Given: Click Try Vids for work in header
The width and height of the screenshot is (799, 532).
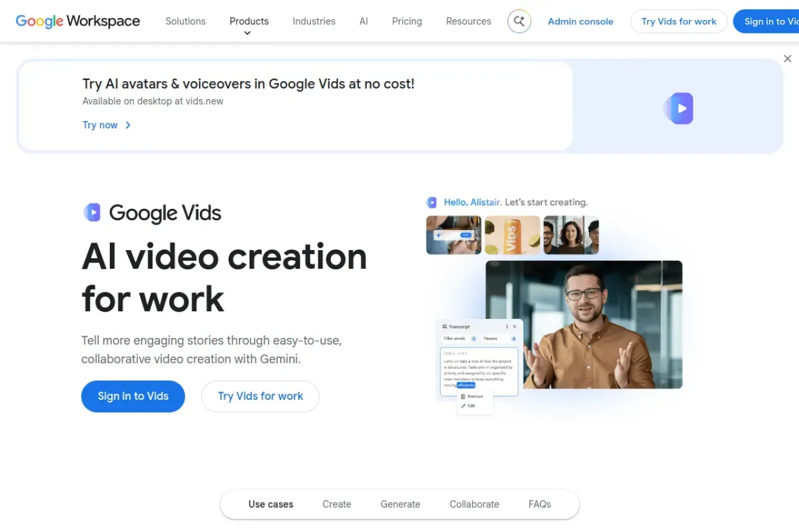Looking at the screenshot, I should tap(679, 21).
